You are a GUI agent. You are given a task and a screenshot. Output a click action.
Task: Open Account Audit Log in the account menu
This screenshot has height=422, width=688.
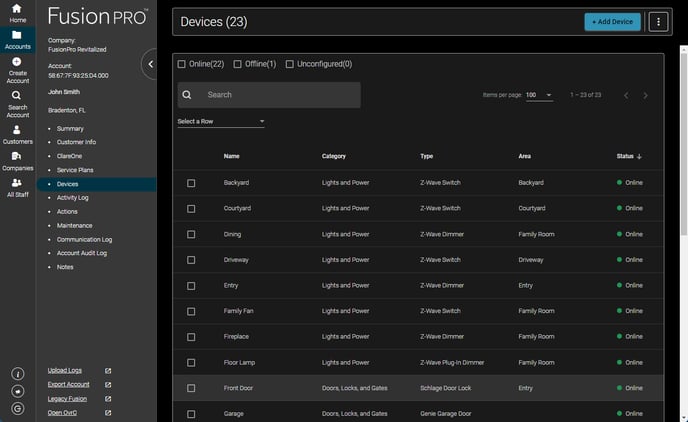pyautogui.click(x=82, y=253)
